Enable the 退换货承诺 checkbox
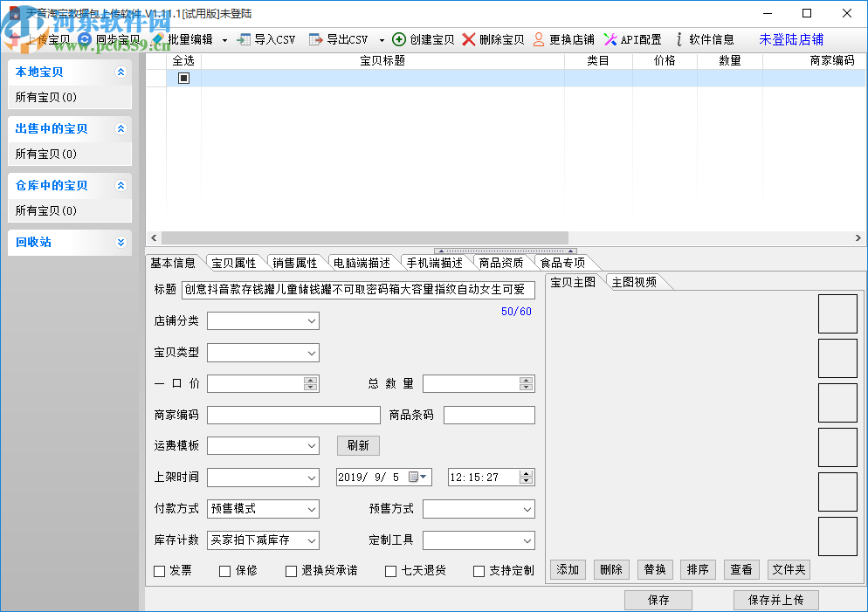 point(291,571)
